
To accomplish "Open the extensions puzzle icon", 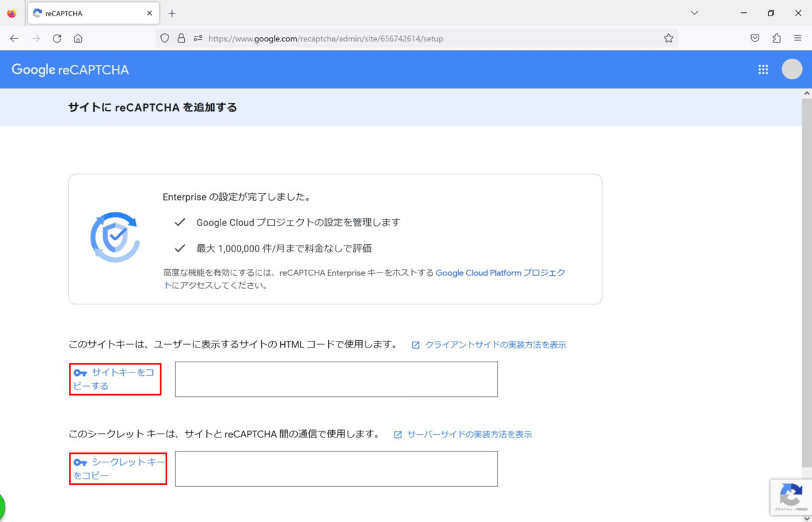I will [776, 39].
